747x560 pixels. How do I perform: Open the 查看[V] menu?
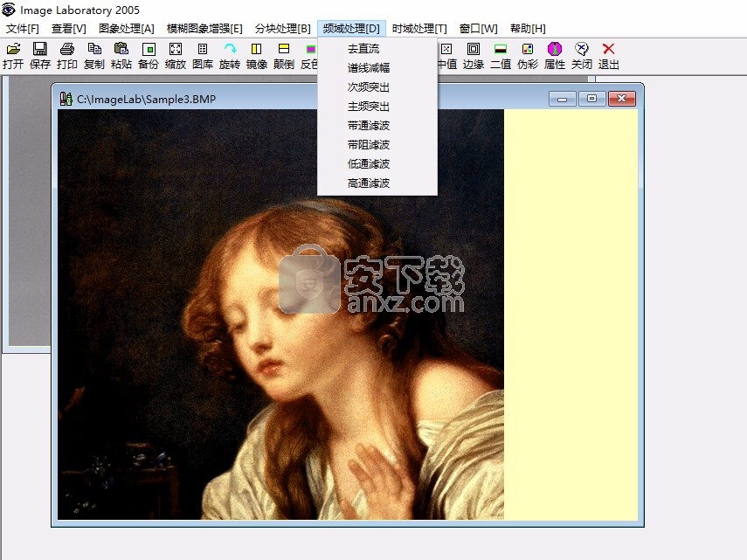(69, 29)
